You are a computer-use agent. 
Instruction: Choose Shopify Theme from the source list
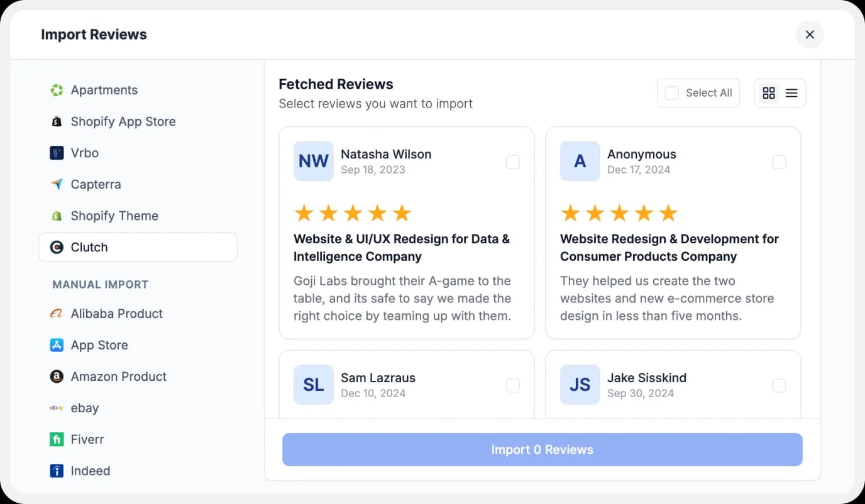pos(114,216)
